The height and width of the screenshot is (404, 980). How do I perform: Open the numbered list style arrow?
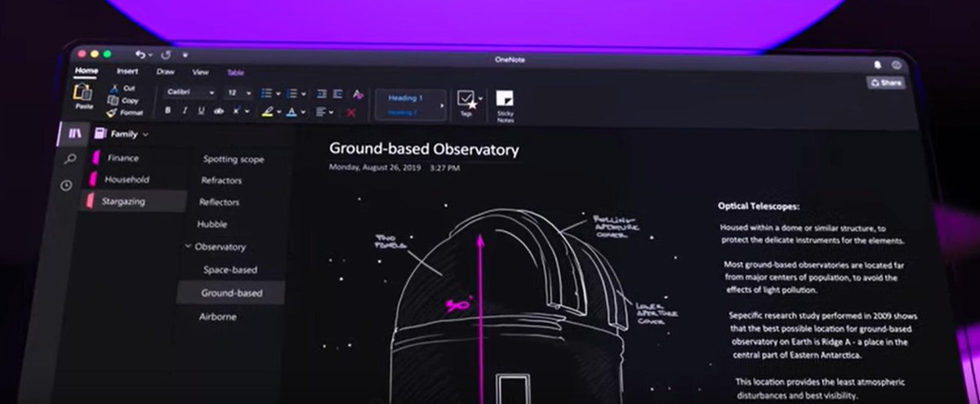coord(303,94)
